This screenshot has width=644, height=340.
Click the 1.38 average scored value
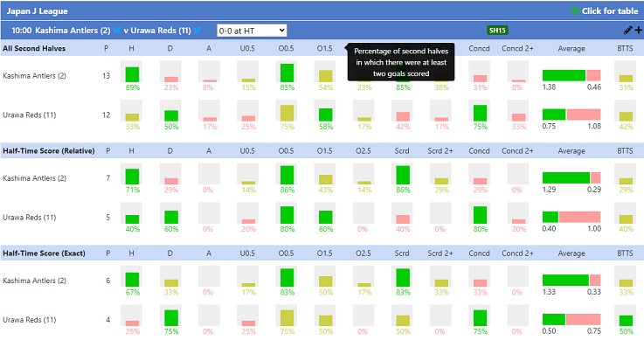coord(549,87)
